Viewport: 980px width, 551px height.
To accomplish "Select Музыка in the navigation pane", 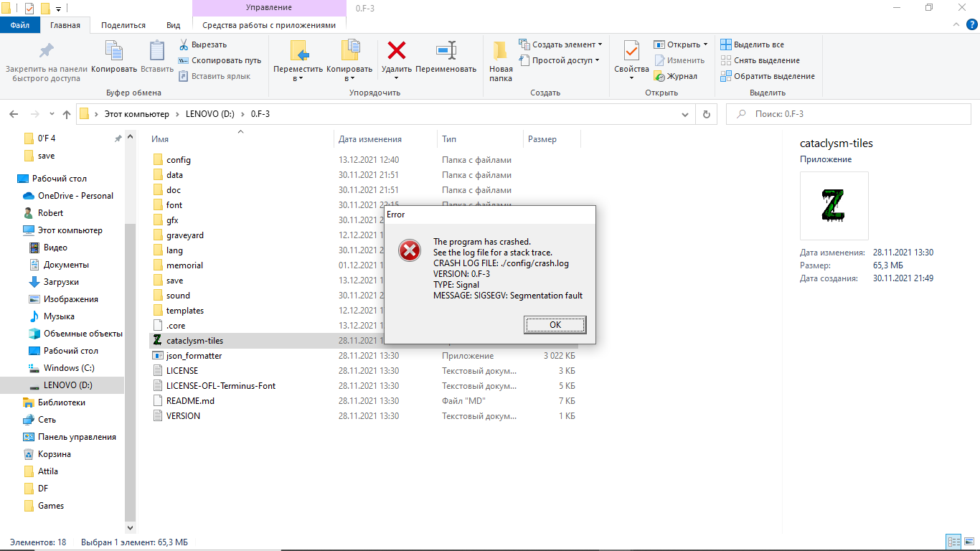I will click(x=59, y=316).
